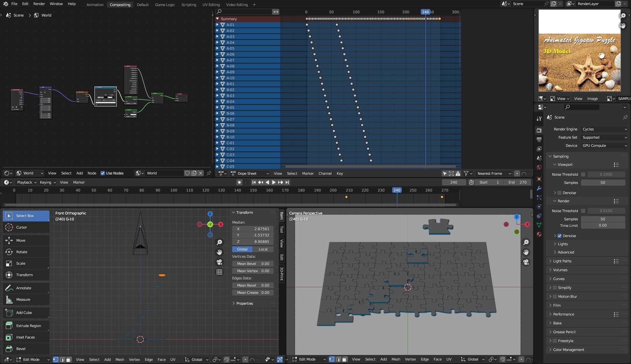
Task: Select Global transform orientation button
Action: tap(242, 249)
